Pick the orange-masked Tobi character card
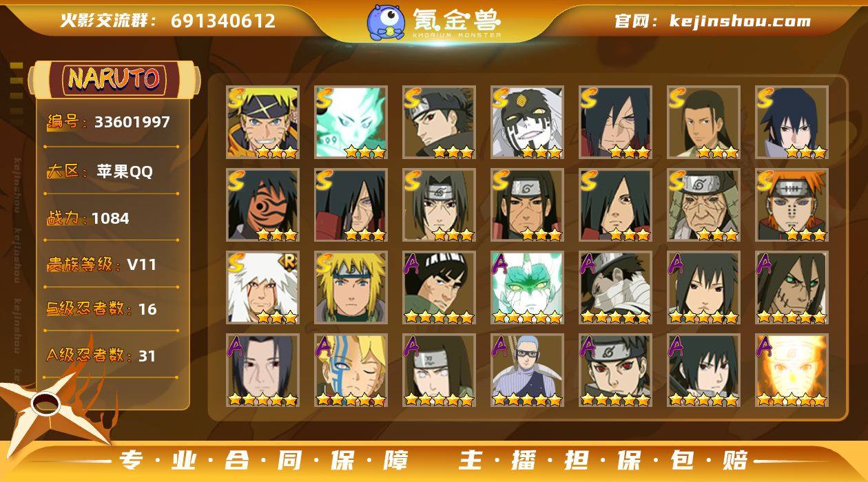The width and height of the screenshot is (868, 482). coord(262,205)
